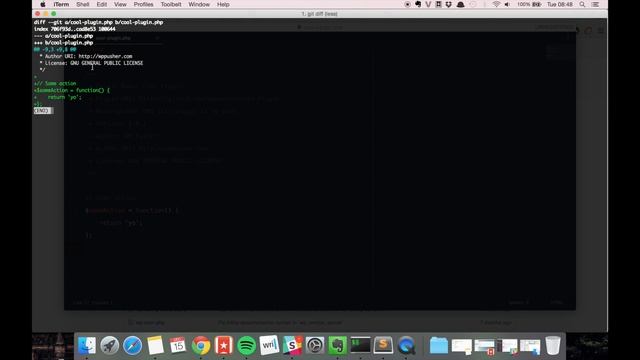Open the Toolbelt menu
This screenshot has width=640, height=360.
click(x=171, y=4)
